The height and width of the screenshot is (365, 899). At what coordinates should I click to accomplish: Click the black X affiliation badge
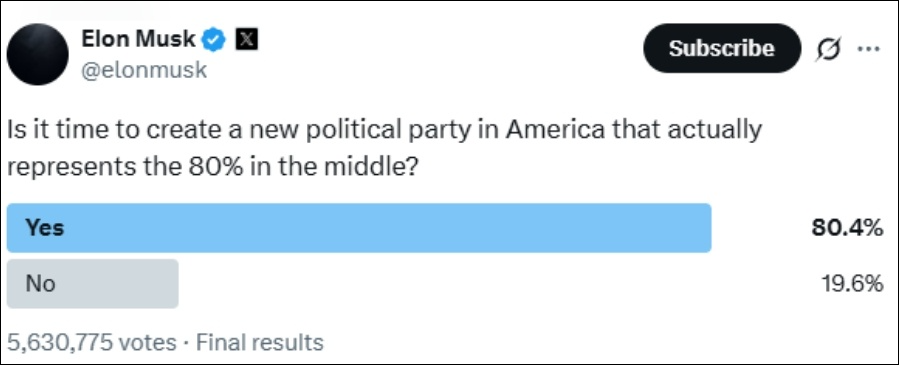tap(247, 40)
